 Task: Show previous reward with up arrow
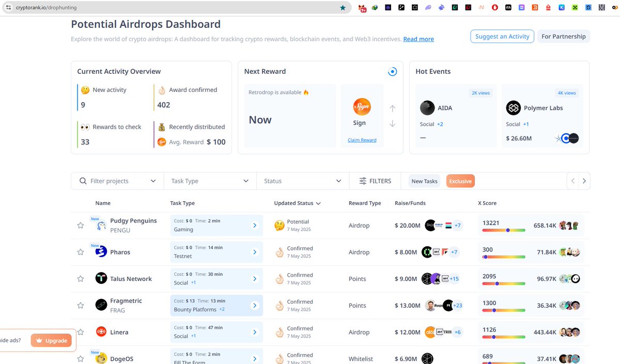(x=393, y=108)
